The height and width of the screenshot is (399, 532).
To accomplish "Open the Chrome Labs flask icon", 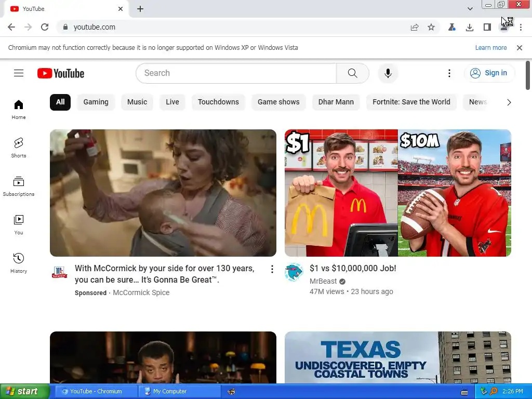I will click(451, 27).
